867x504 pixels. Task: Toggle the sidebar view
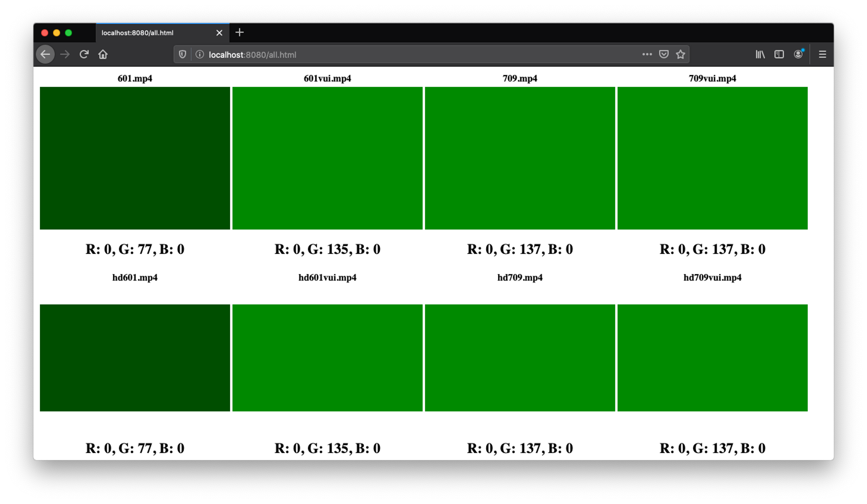779,54
